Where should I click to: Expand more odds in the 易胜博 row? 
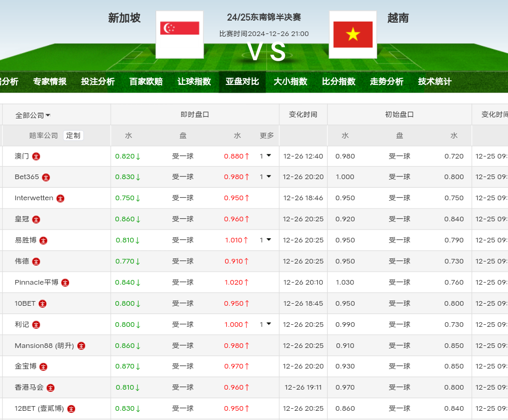pyautogui.click(x=265, y=240)
